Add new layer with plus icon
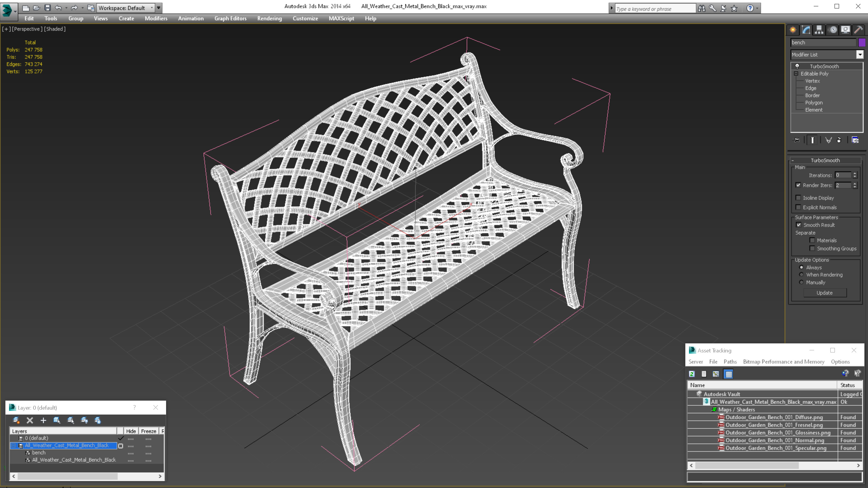This screenshot has height=488, width=868. tap(43, 420)
